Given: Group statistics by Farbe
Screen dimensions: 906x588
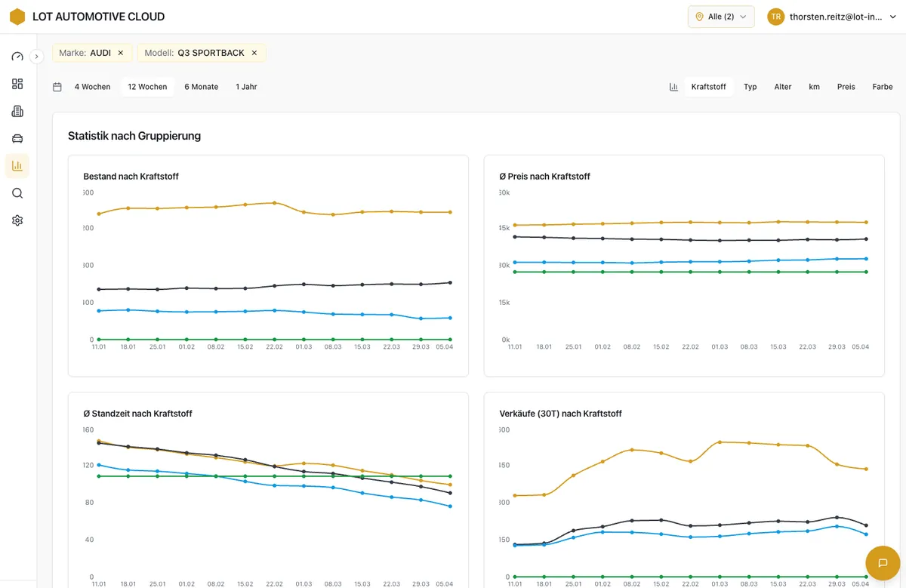Looking at the screenshot, I should click(882, 87).
